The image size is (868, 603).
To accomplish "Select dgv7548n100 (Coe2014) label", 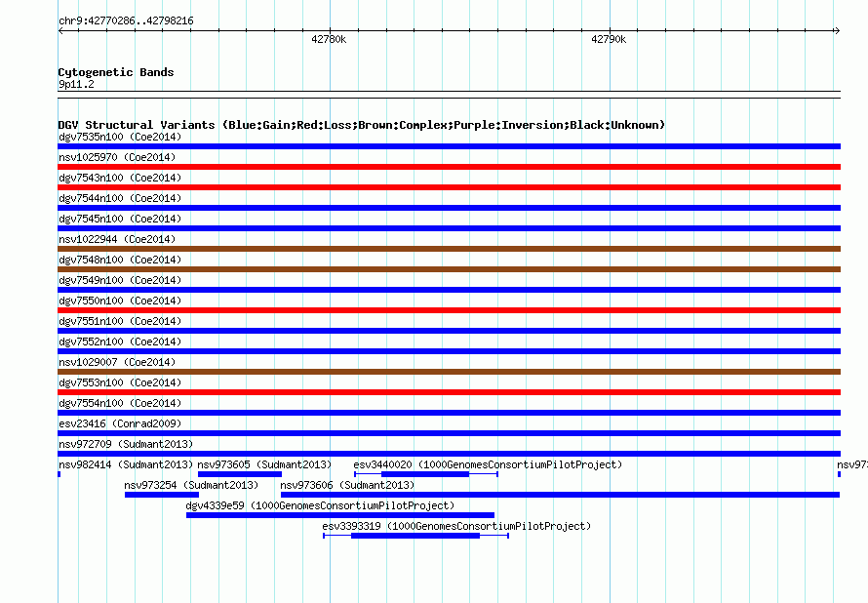I will point(120,260).
